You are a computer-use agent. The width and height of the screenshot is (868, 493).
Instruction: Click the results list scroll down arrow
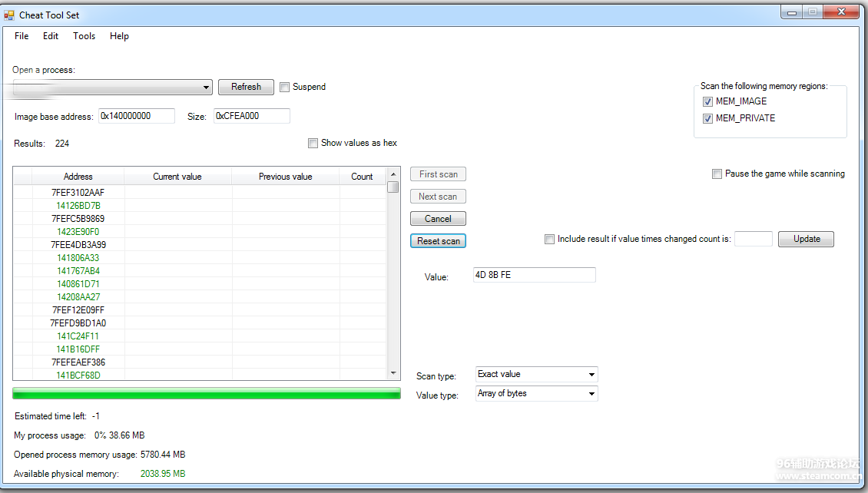393,374
